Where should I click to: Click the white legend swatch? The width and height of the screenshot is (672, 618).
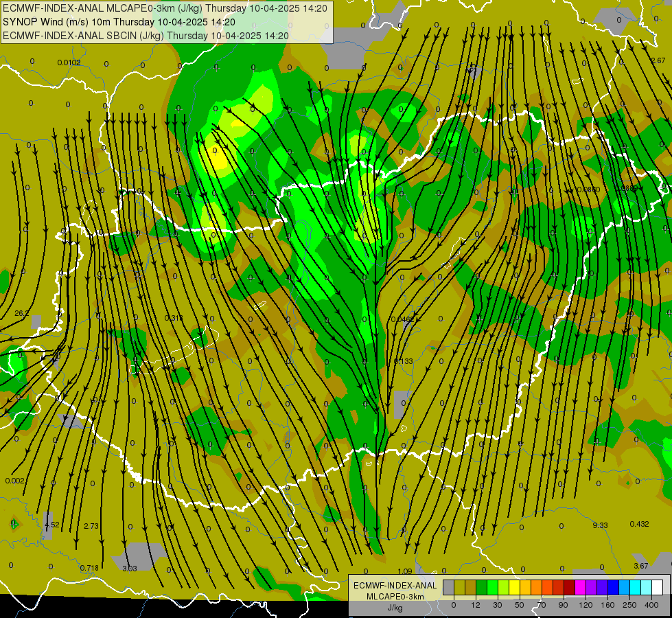click(658, 587)
